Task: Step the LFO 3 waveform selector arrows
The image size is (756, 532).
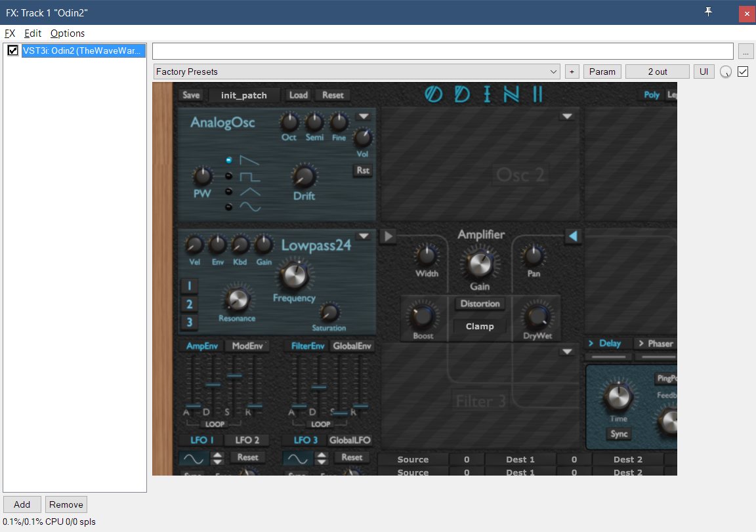Action: click(x=322, y=458)
